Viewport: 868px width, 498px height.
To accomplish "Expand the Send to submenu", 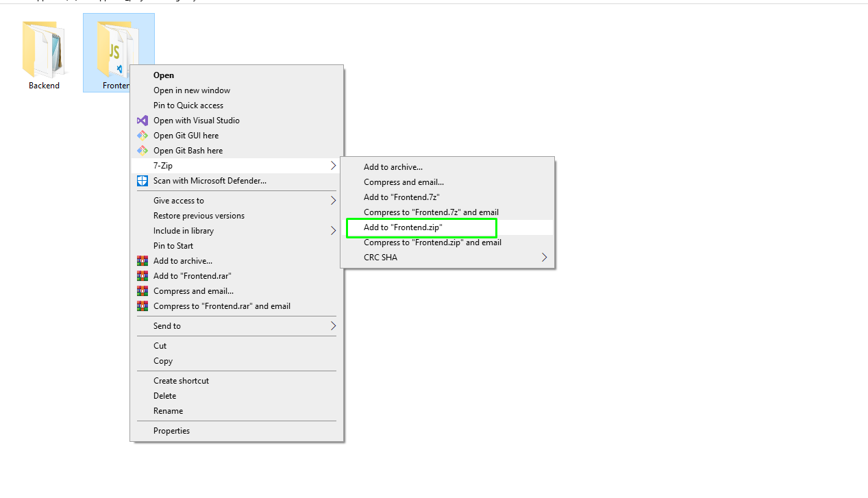I will coord(333,326).
